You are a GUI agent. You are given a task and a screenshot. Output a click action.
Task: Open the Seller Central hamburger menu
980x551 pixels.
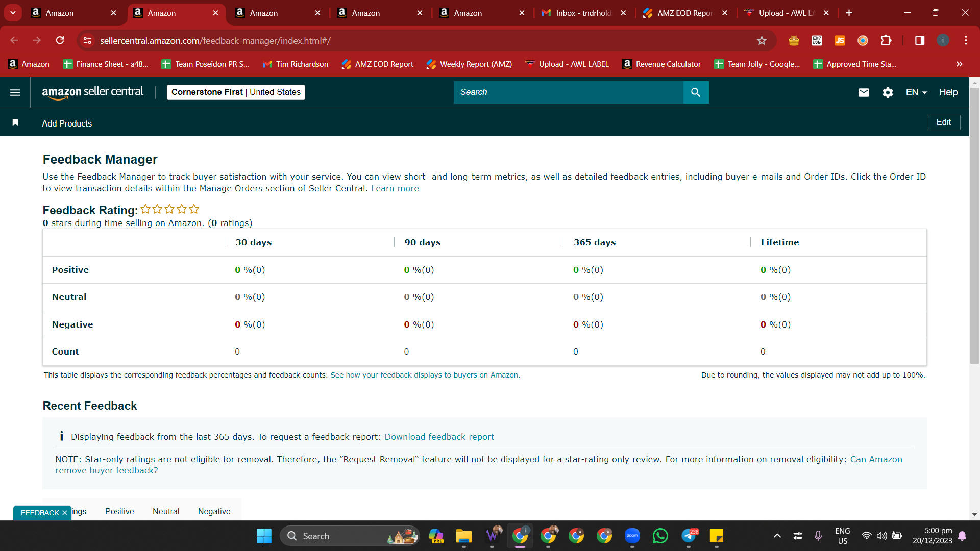15,92
